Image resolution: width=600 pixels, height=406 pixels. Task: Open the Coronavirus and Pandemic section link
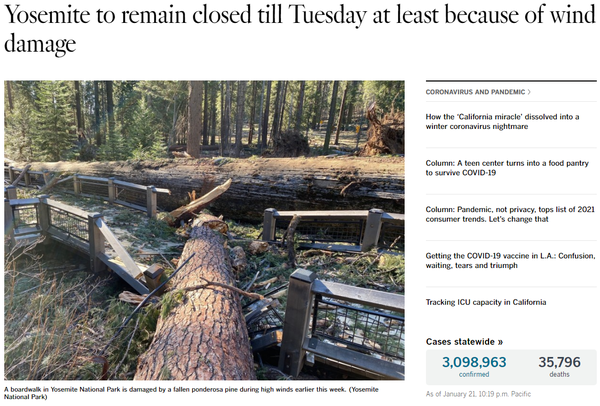pyautogui.click(x=475, y=92)
